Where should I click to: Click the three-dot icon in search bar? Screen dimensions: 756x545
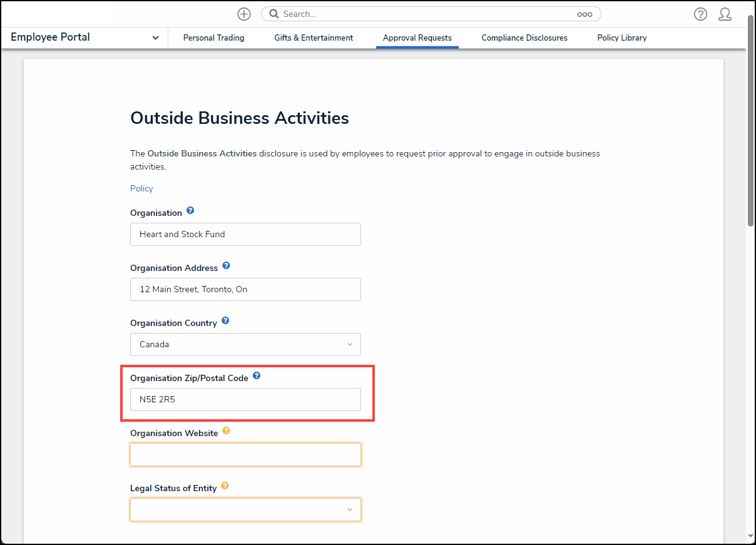point(584,14)
